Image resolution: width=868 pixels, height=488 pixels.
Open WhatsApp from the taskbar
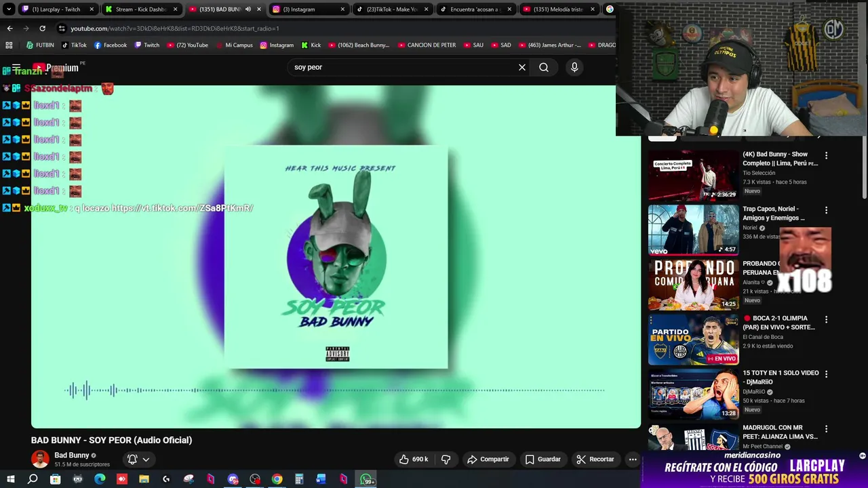pyautogui.click(x=366, y=479)
